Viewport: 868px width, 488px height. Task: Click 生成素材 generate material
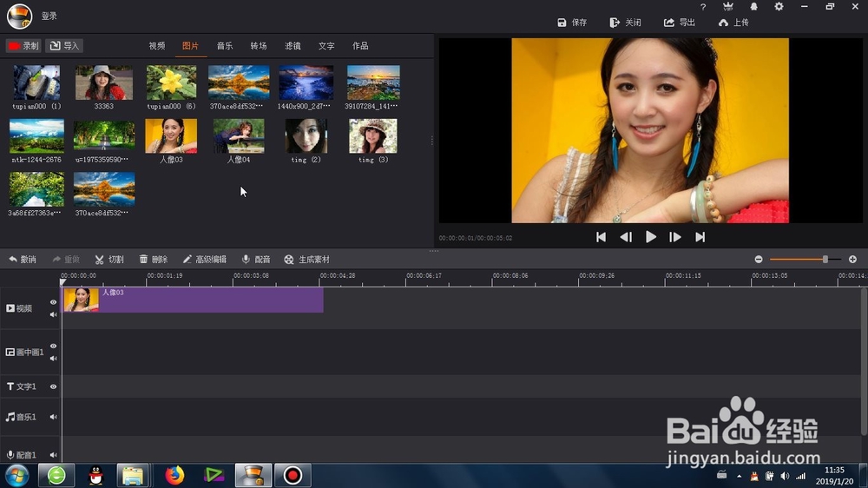pos(306,260)
